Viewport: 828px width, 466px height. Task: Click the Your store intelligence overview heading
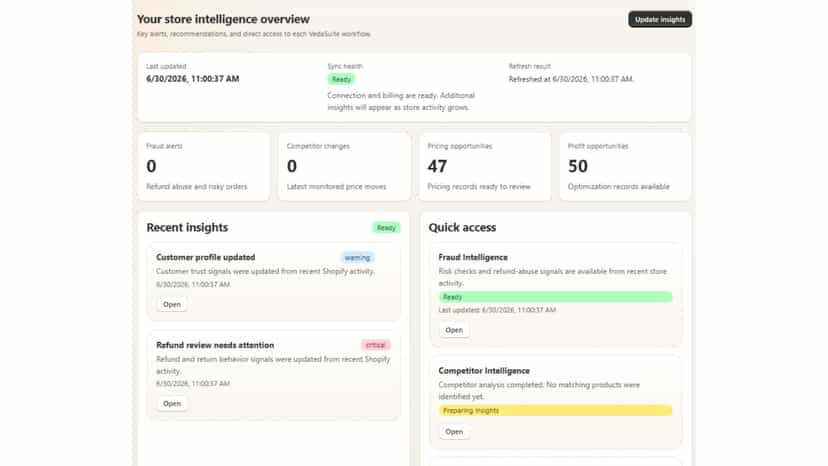[x=223, y=19]
